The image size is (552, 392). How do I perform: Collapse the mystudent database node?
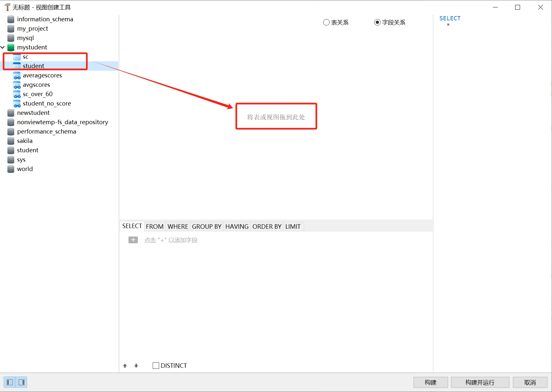tap(3, 47)
